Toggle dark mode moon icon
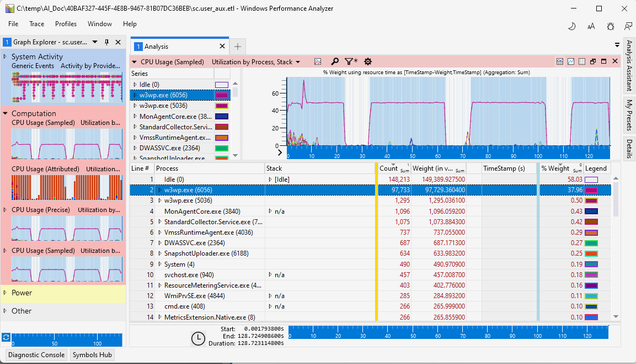 (572, 26)
